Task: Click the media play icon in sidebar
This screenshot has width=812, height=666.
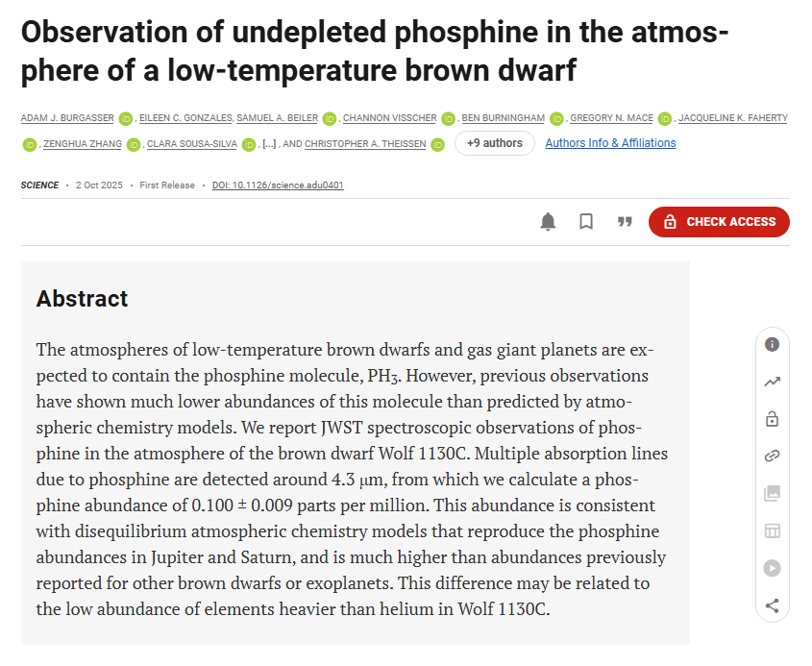Action: tap(772, 568)
